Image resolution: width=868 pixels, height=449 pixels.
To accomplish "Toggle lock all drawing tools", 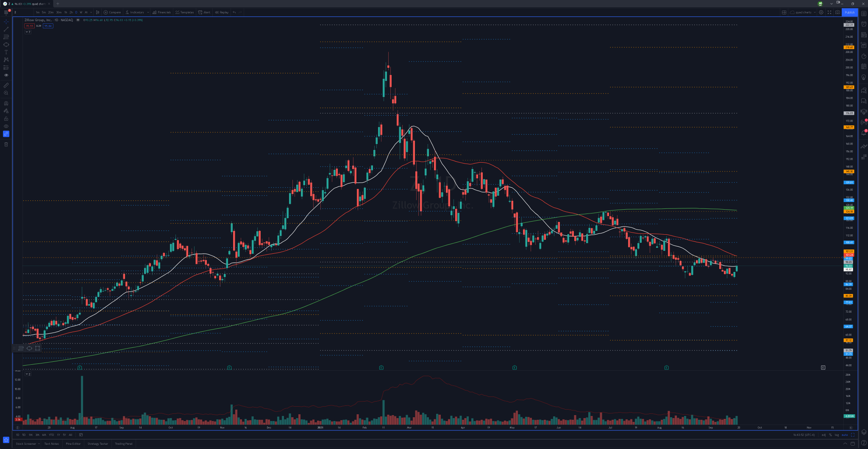I will (6, 119).
